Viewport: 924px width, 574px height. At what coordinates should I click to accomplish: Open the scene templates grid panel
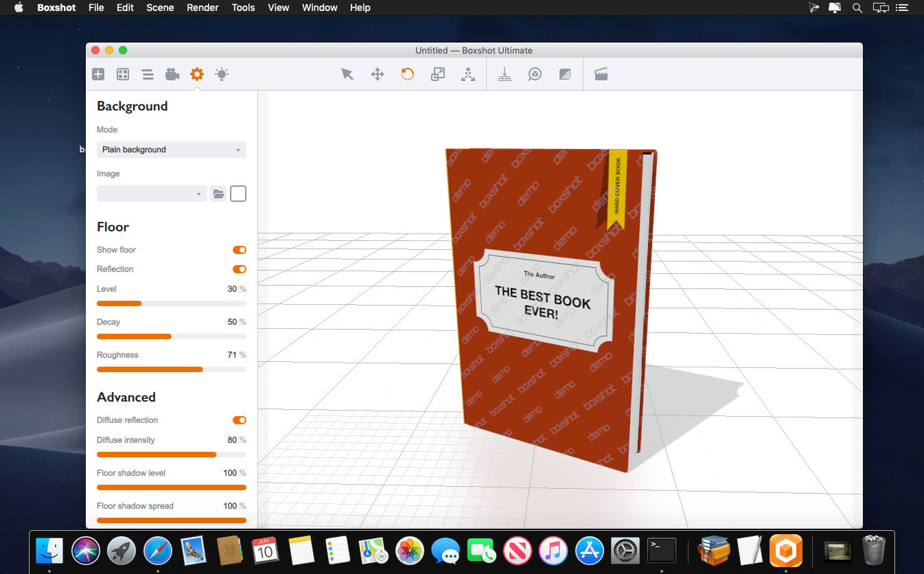[x=123, y=74]
